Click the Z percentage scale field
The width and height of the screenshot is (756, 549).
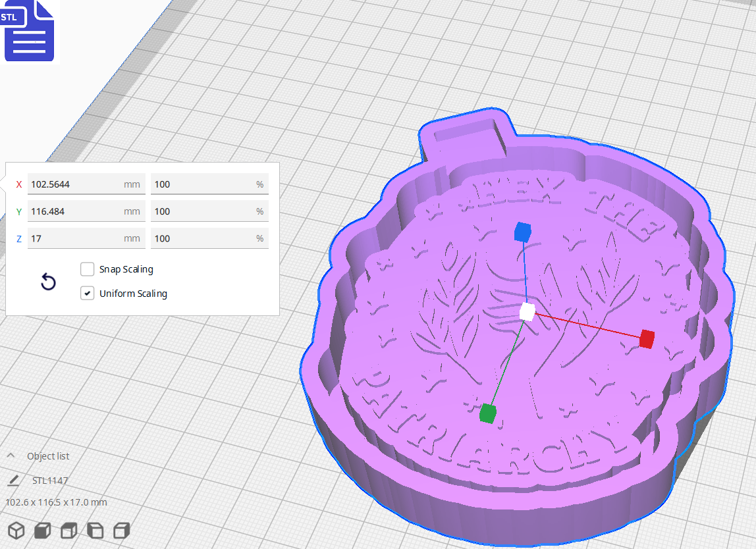pyautogui.click(x=209, y=238)
